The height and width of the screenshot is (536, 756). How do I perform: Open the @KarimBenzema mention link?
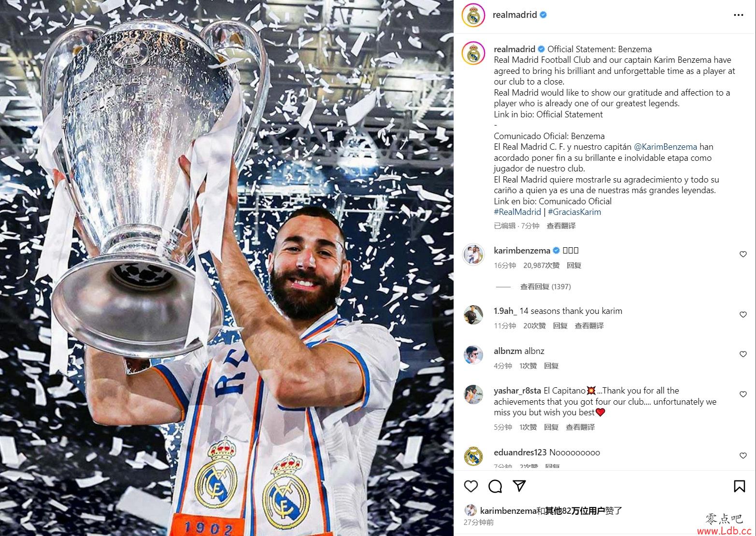(665, 147)
